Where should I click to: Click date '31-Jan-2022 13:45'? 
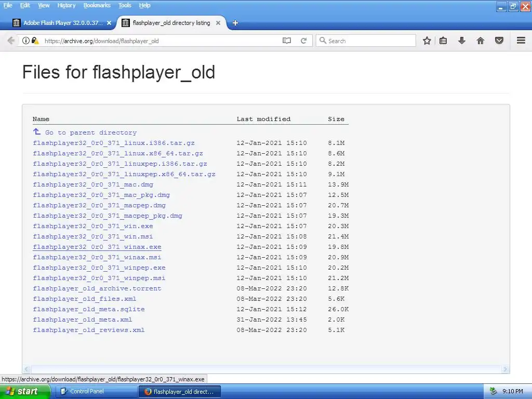(x=271, y=320)
